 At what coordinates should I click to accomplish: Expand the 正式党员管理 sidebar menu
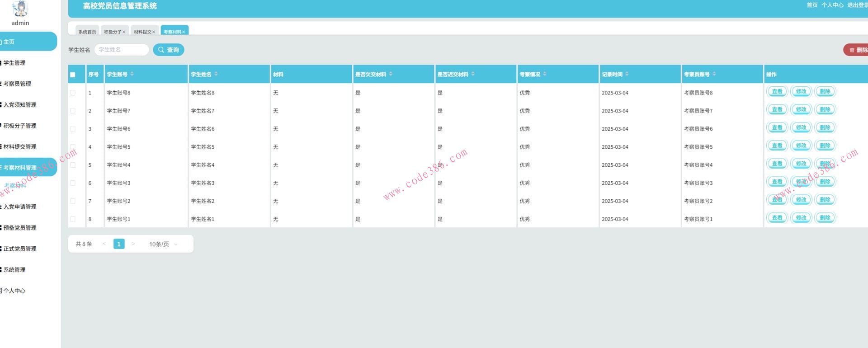[28, 249]
